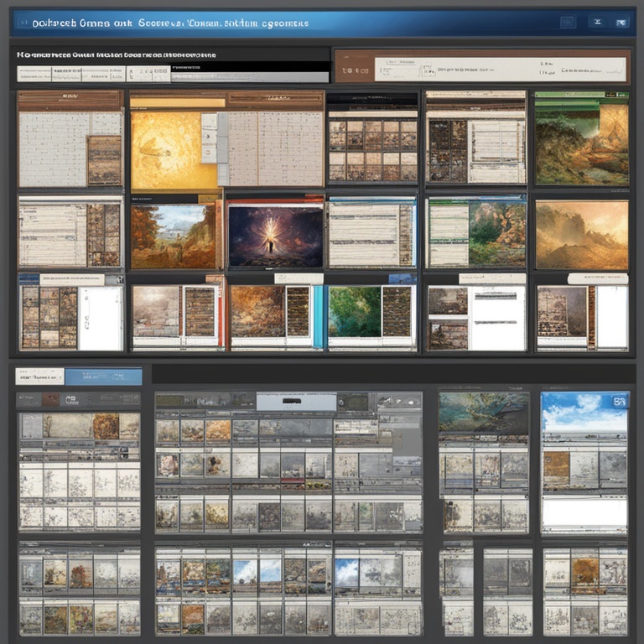Image resolution: width=644 pixels, height=644 pixels.
Task: Open the autumn trees landscape painting
Action: 173,236
